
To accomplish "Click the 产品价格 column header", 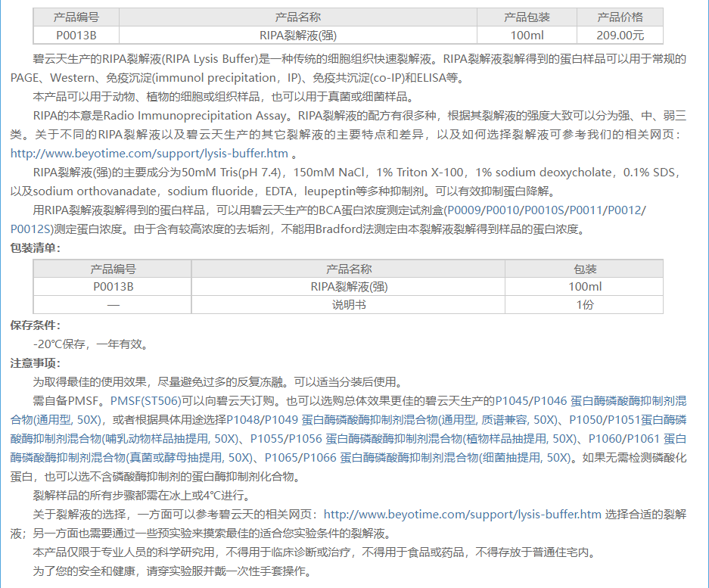I will pos(620,17).
